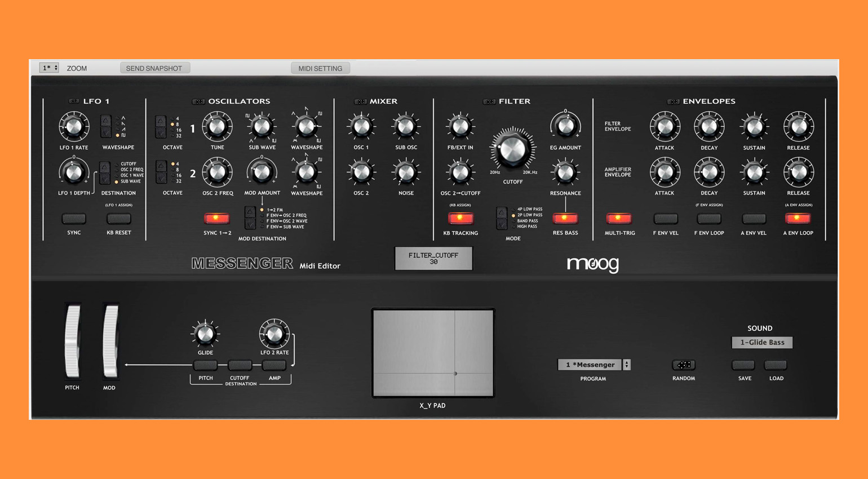
Task: Open MIDI Setting
Action: 320,68
